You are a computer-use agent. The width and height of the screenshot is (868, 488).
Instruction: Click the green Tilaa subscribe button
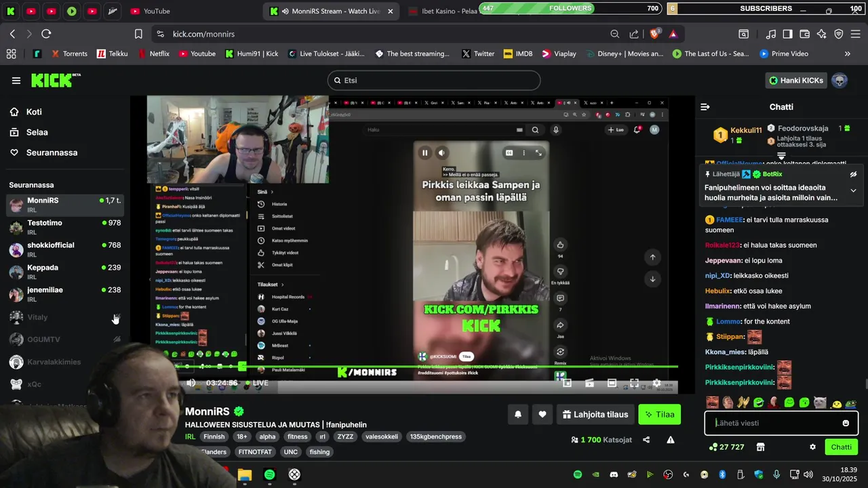(x=659, y=414)
